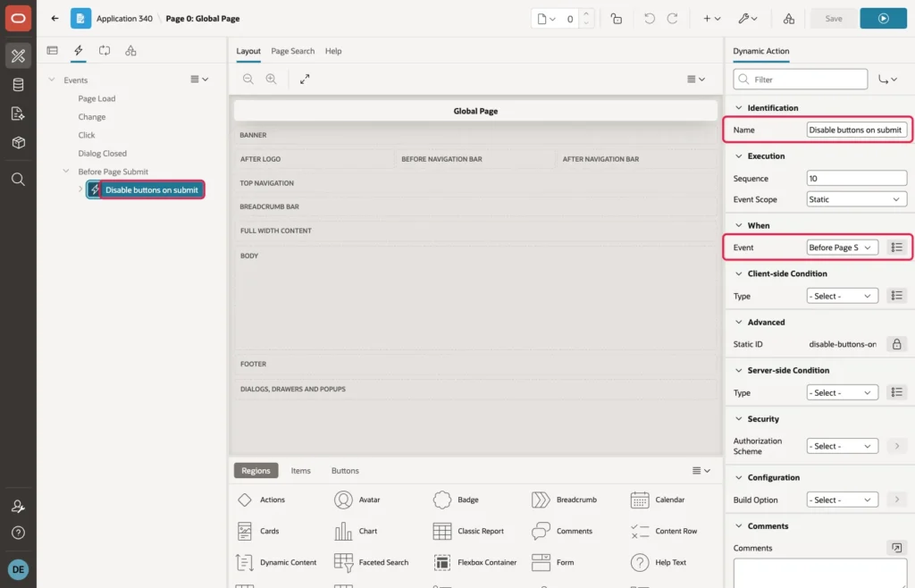Switch to the Page Shared Components tab

130,51
